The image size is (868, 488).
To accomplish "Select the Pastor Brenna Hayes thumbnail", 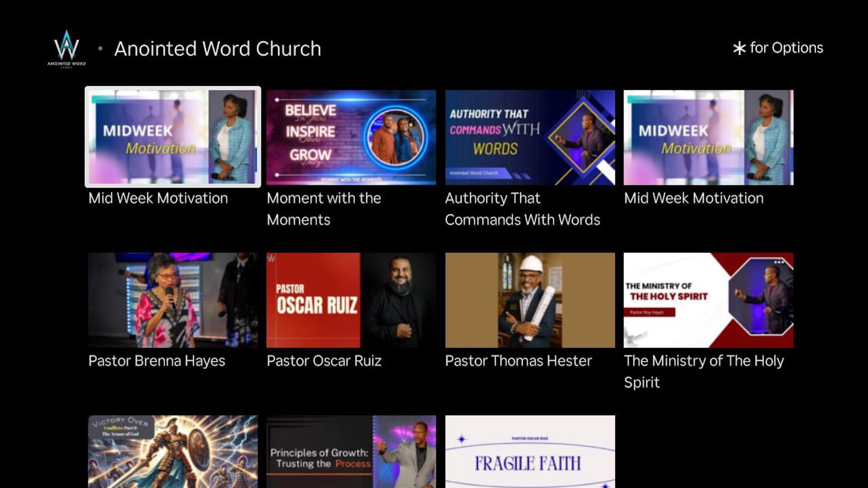I will click(173, 300).
